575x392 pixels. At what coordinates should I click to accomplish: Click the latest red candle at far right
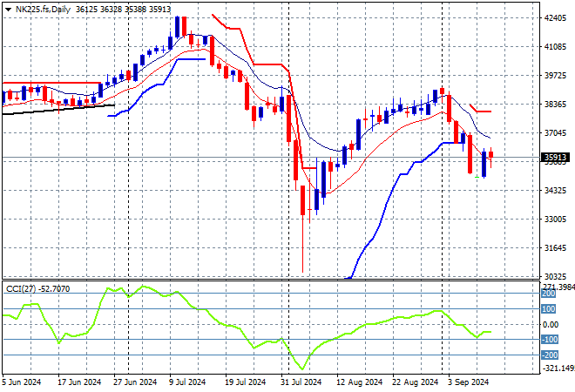(491, 155)
